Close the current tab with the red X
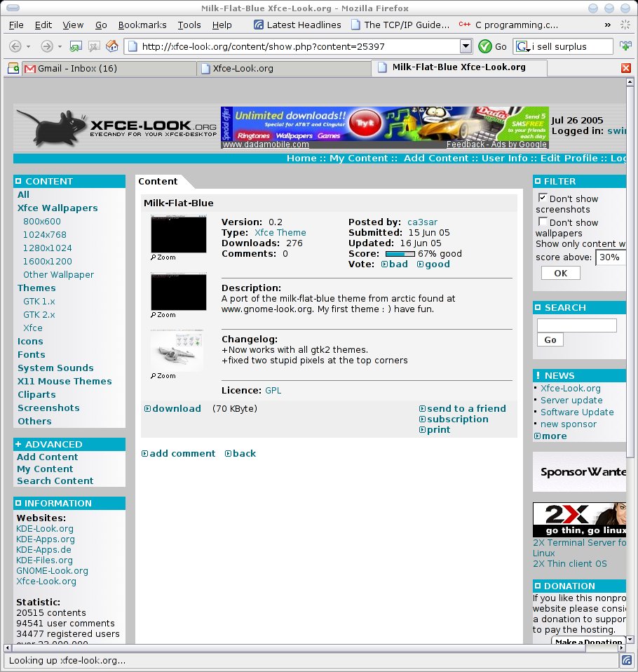This screenshot has height=672, width=638. (x=626, y=68)
